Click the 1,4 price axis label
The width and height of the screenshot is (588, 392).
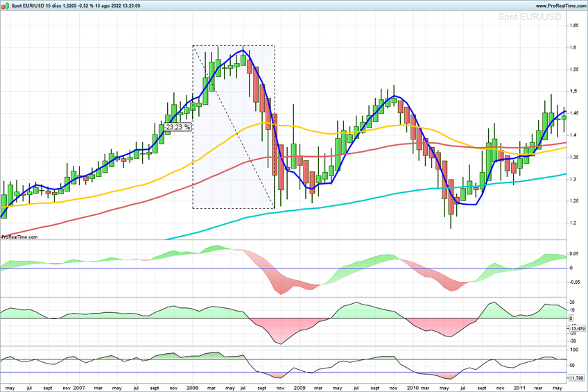coord(573,135)
